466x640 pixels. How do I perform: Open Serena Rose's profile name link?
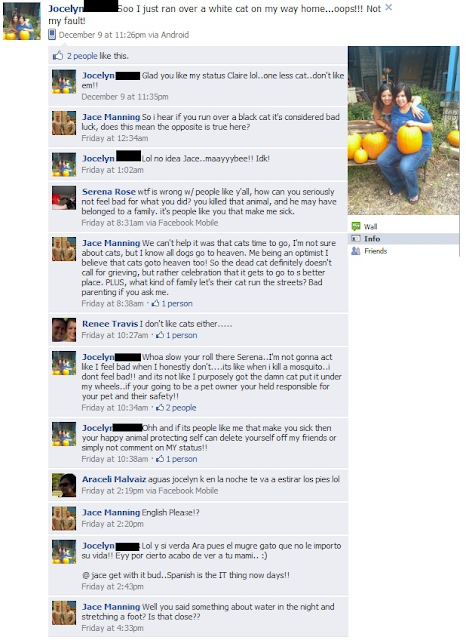point(109,192)
